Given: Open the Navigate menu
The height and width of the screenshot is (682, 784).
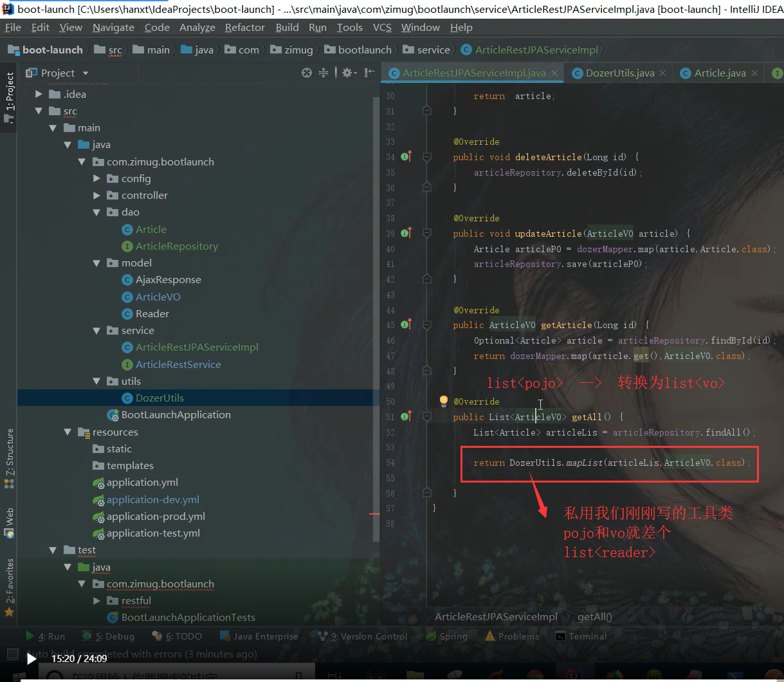Looking at the screenshot, I should click(113, 27).
